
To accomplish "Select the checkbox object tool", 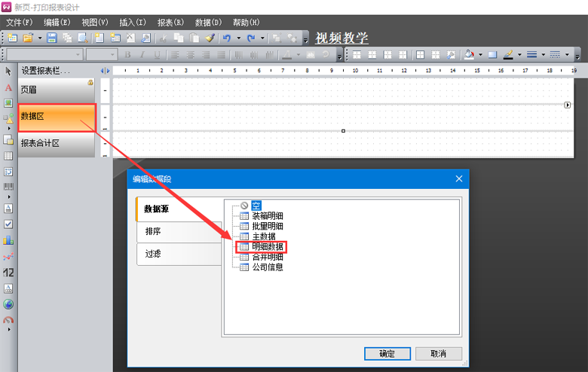I will [8, 224].
